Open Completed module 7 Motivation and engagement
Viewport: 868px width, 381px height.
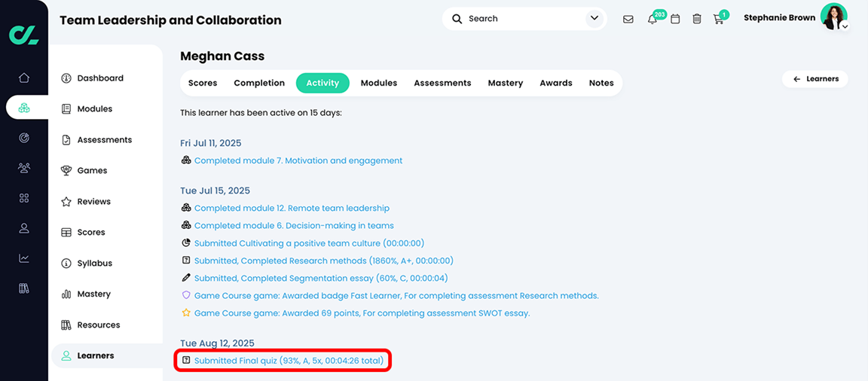pos(298,161)
